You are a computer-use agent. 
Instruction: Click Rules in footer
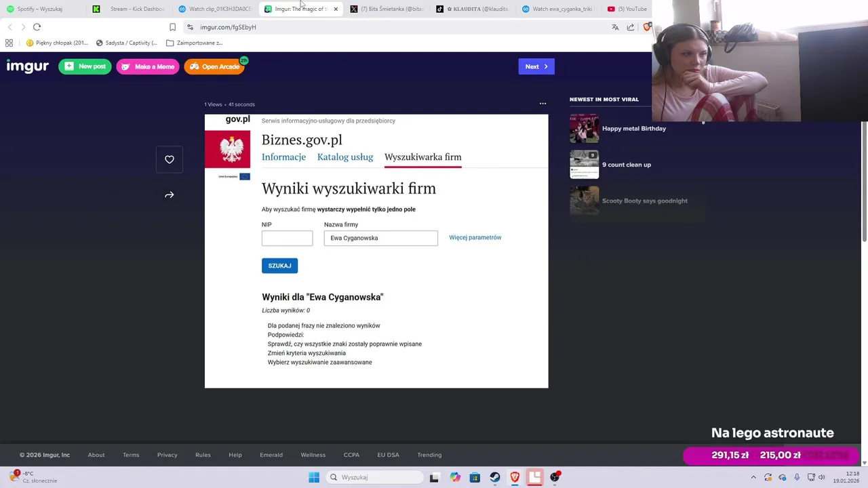[203, 455]
